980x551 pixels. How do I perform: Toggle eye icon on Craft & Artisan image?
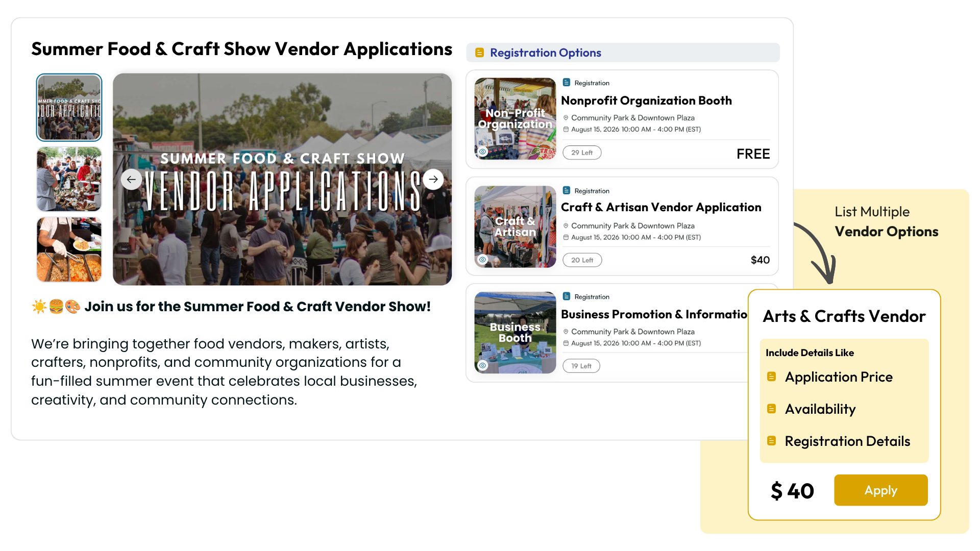coord(482,260)
